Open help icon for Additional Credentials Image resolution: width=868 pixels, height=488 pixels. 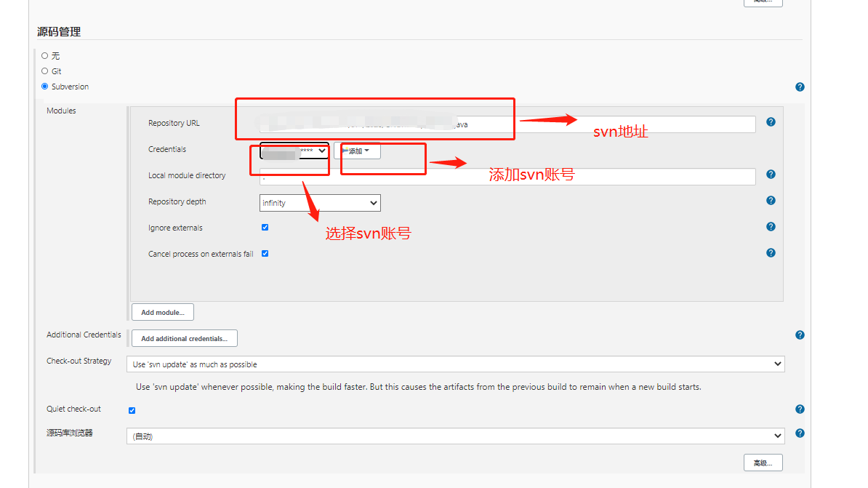(800, 335)
